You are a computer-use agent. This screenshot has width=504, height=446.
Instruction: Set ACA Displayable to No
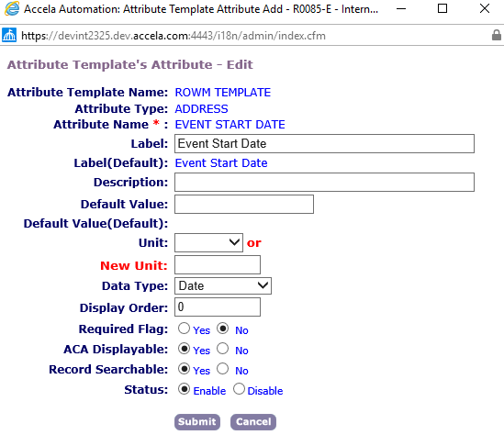pyautogui.click(x=222, y=349)
